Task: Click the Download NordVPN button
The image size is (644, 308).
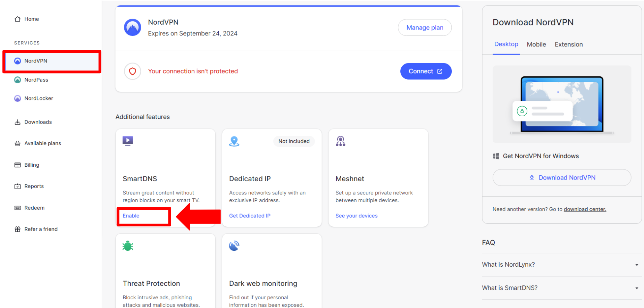Action: (562, 177)
